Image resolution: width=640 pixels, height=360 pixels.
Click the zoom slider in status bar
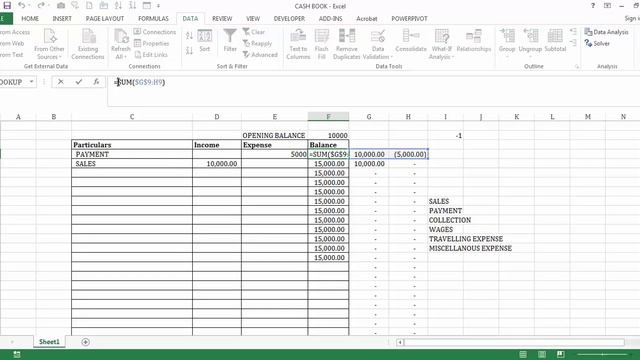[x=603, y=354]
